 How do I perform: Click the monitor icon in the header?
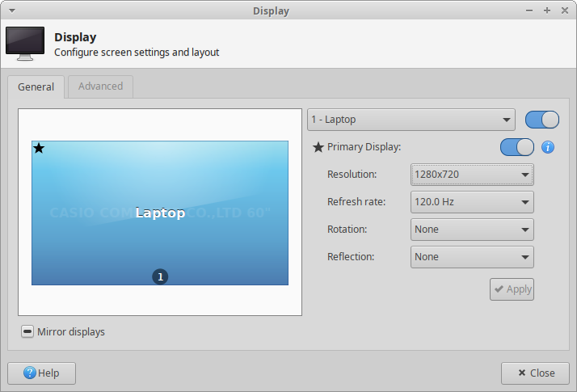tap(25, 44)
